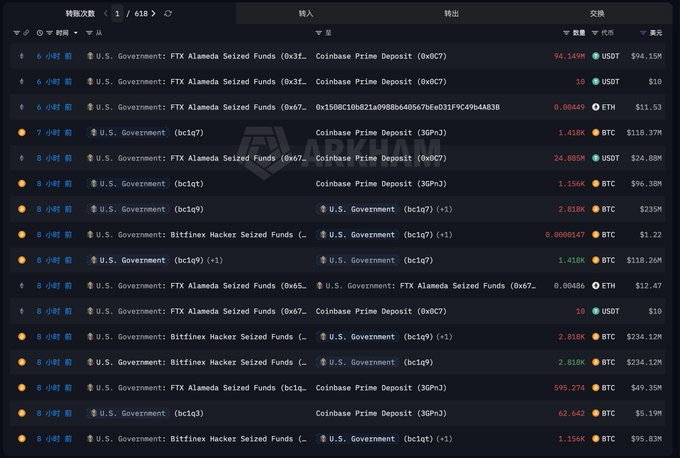Open the FTX Alameda Seized Funds (0x65… sender
This screenshot has height=458, width=680.
(x=196, y=286)
